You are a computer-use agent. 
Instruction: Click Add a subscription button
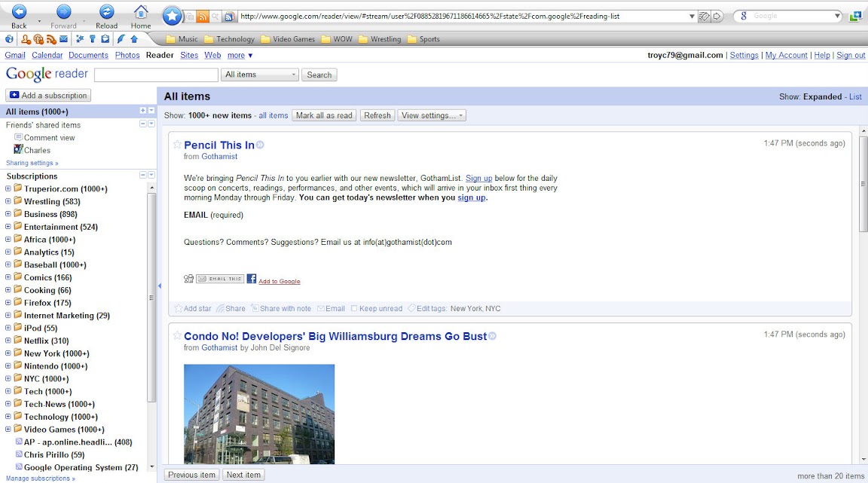pyautogui.click(x=48, y=95)
